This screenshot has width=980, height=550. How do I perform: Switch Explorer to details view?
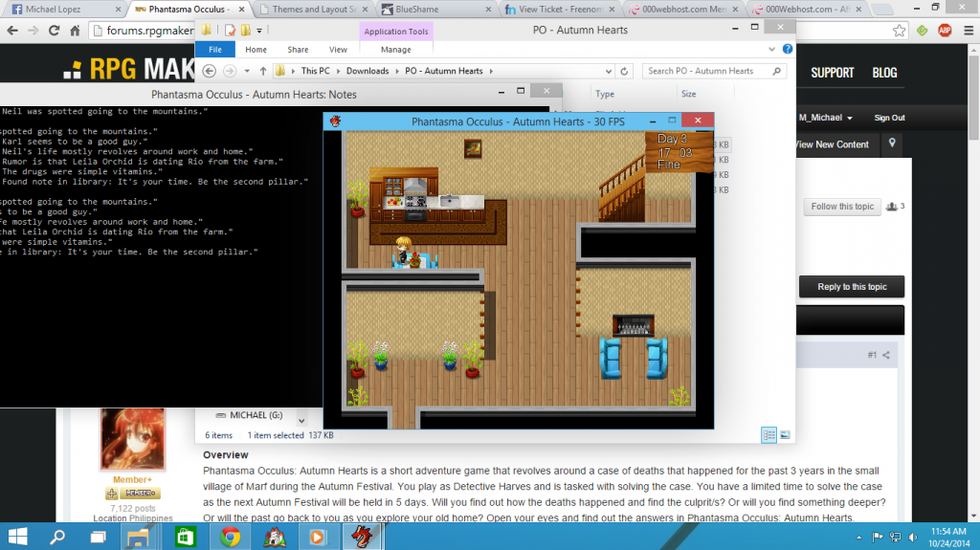point(768,435)
